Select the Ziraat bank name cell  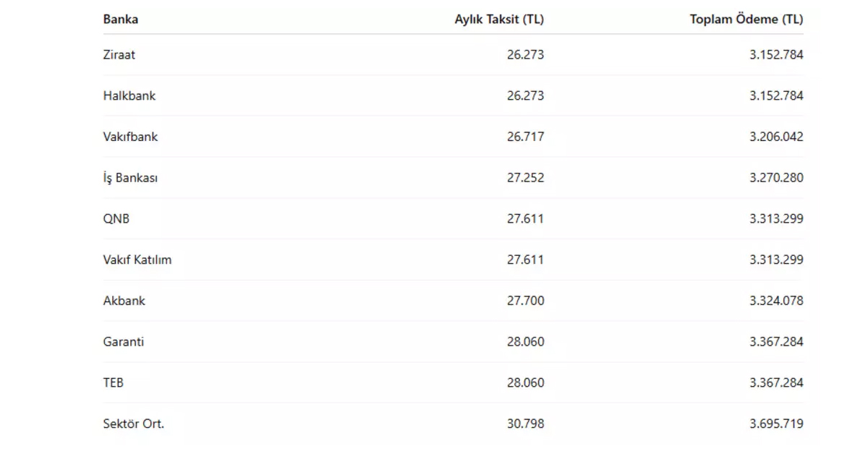click(119, 54)
